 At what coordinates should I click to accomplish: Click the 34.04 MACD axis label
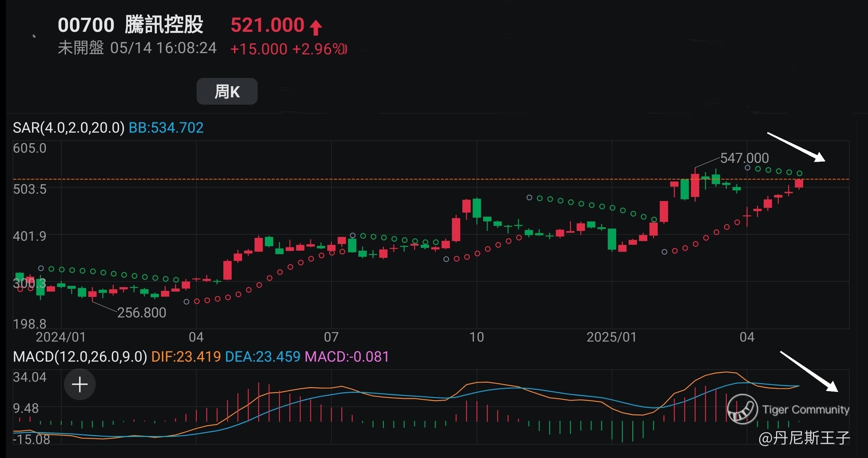pyautogui.click(x=30, y=377)
